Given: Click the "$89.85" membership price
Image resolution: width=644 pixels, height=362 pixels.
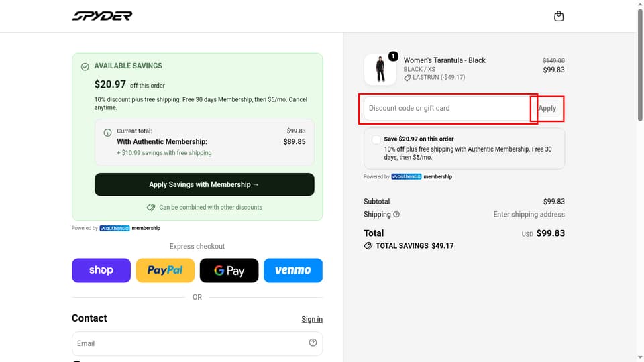Looking at the screenshot, I should (x=294, y=142).
